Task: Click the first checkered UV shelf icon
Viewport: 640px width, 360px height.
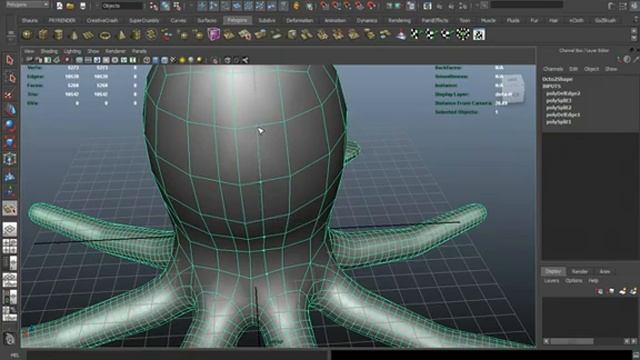Action: tap(415, 34)
